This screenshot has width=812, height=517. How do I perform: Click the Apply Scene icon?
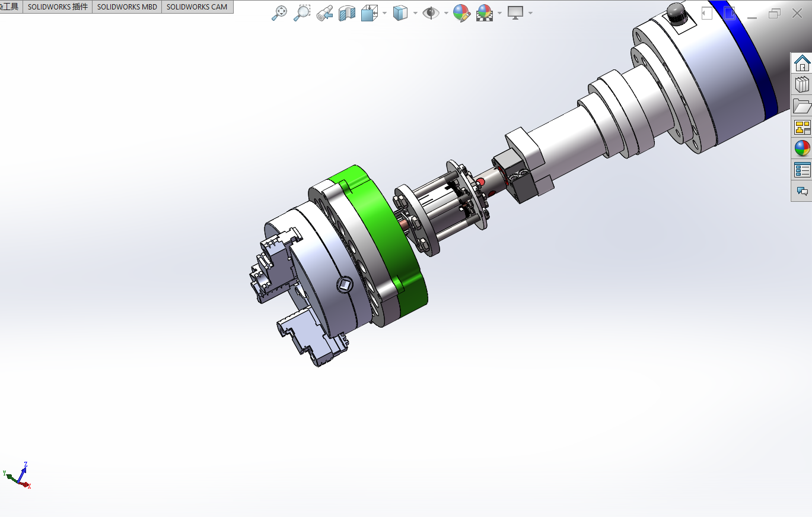(x=485, y=13)
